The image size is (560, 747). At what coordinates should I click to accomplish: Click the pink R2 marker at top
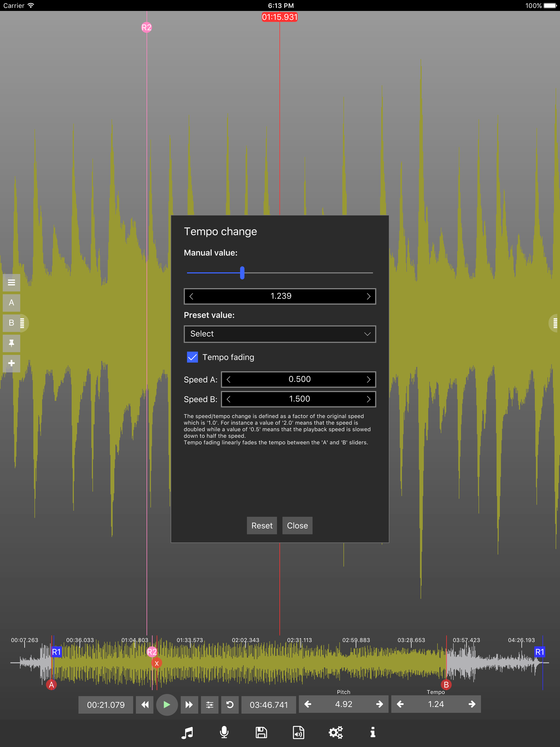click(147, 27)
